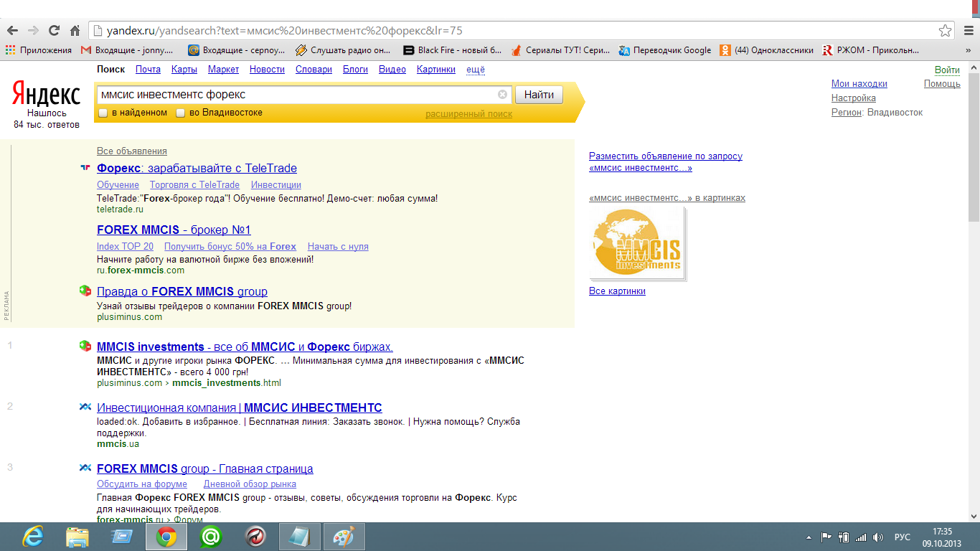Open the Блоги tab
Viewport: 980px width, 551px height.
tap(355, 70)
